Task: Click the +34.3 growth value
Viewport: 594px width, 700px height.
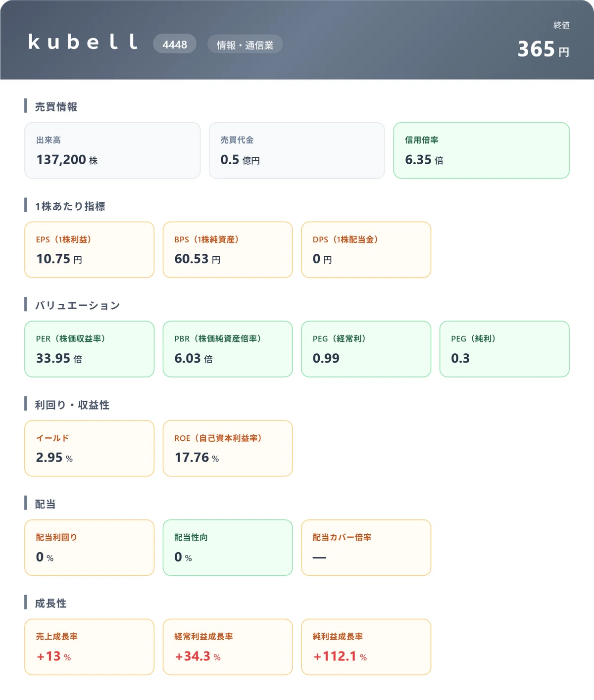Action: (193, 656)
